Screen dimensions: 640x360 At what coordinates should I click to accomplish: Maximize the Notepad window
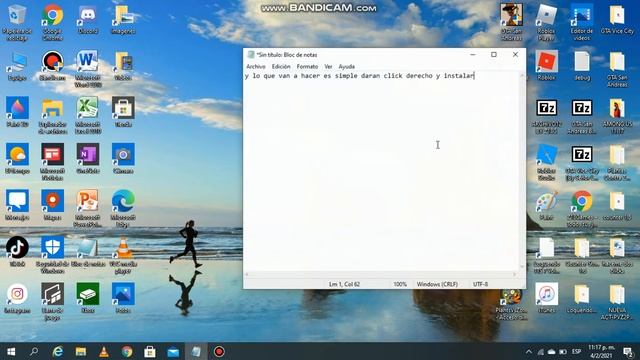[x=494, y=55]
